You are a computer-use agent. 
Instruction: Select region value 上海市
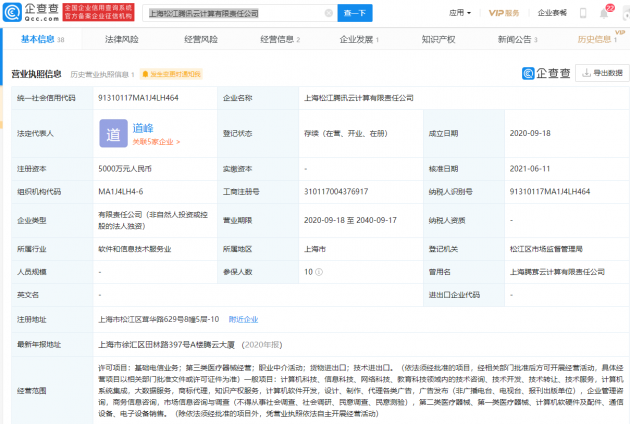pos(315,249)
